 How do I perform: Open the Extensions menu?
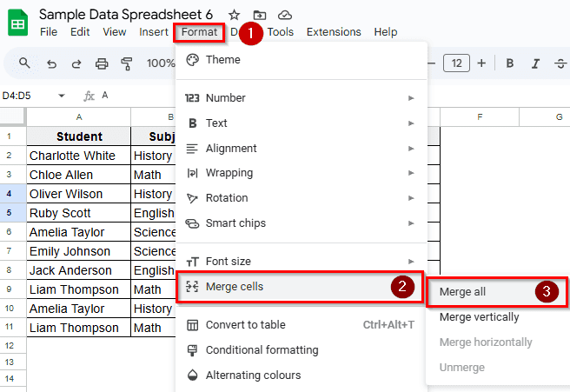(334, 32)
